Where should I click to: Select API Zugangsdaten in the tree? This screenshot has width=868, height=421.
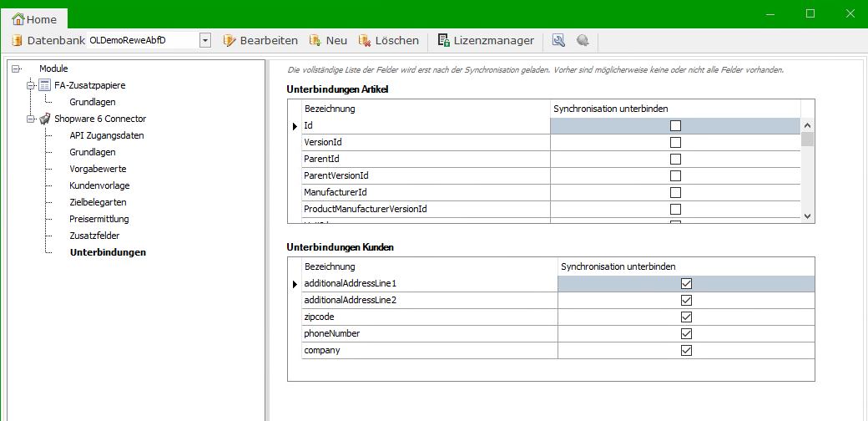tap(106, 135)
